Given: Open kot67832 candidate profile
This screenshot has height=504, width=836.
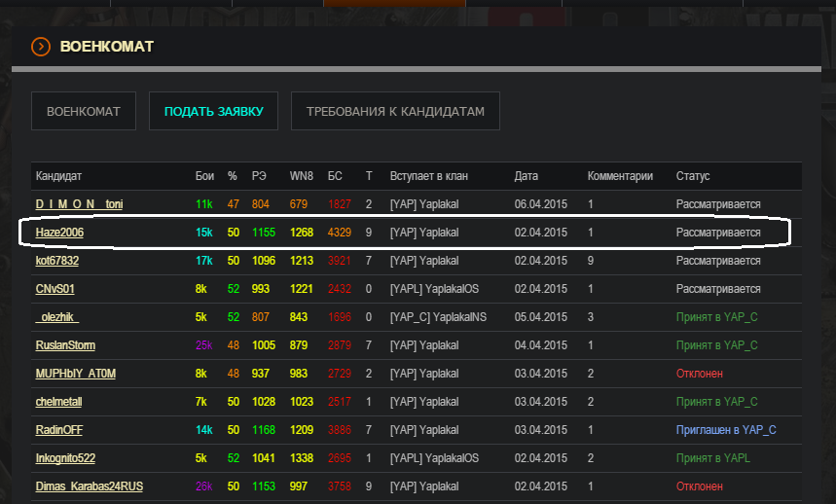Looking at the screenshot, I should pos(57,261).
